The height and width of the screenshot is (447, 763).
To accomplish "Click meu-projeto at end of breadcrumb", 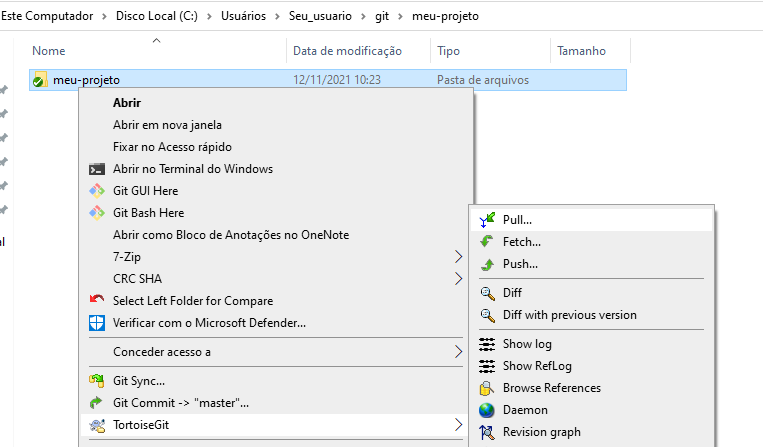I will point(445,16).
